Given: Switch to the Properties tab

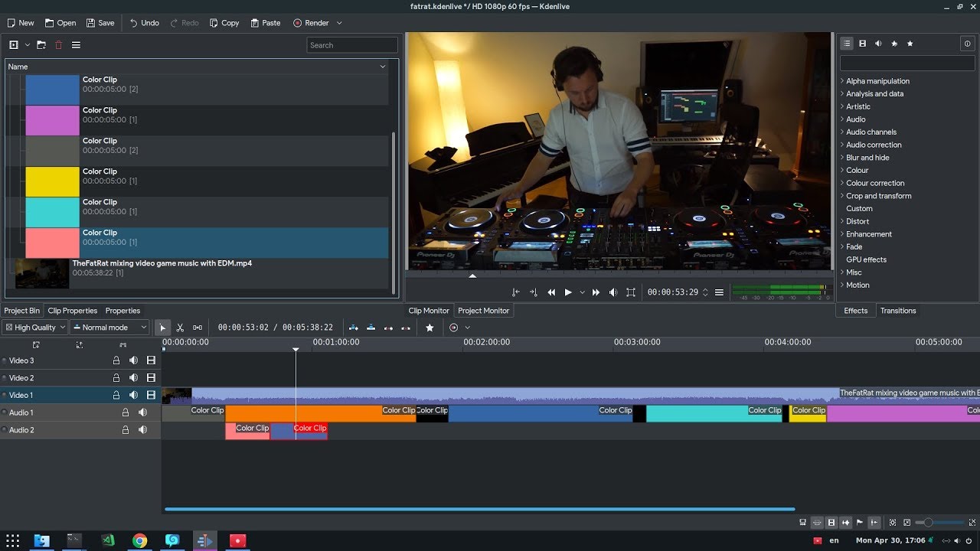Looking at the screenshot, I should click(x=122, y=311).
